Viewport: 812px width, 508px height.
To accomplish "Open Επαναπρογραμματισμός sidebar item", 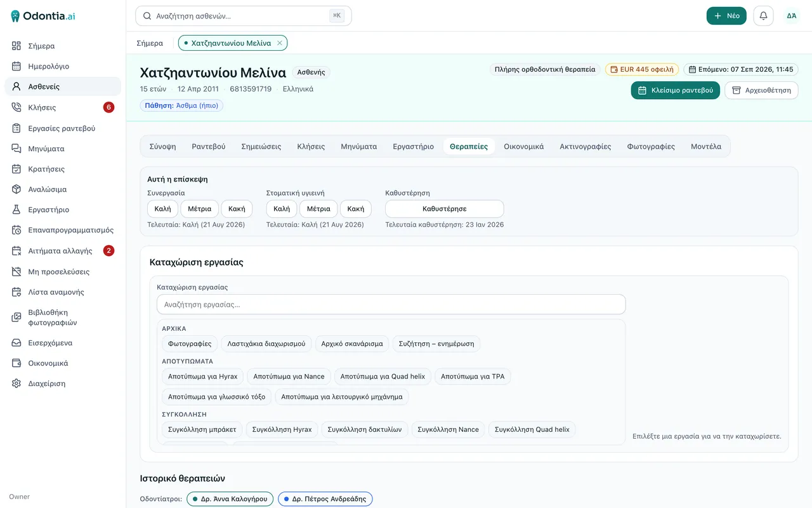I will 63,230.
